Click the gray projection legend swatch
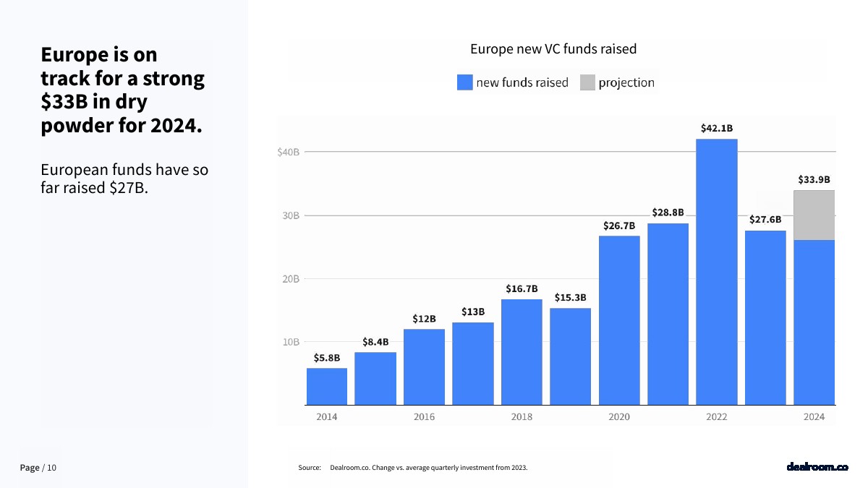Image resolution: width=868 pixels, height=488 pixels. coord(587,82)
